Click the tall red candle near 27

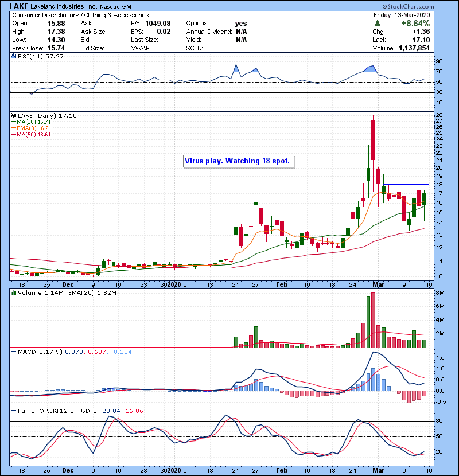point(373,139)
